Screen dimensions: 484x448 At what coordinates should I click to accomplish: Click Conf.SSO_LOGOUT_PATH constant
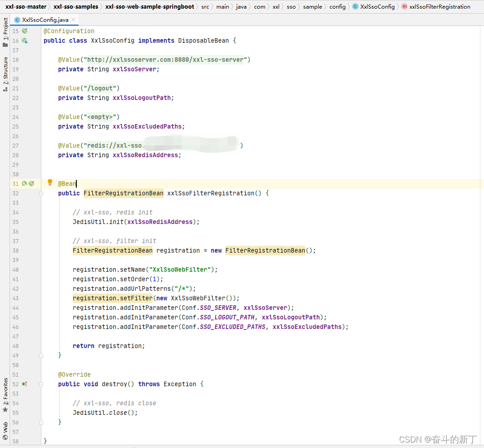coord(218,318)
